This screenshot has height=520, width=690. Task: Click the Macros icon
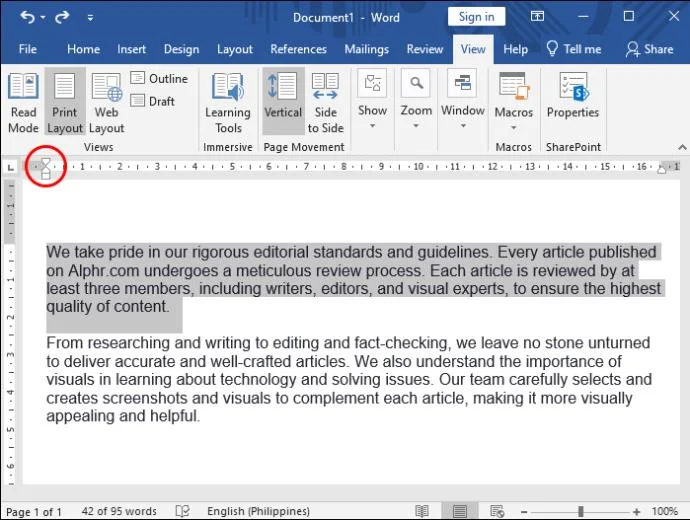(514, 85)
